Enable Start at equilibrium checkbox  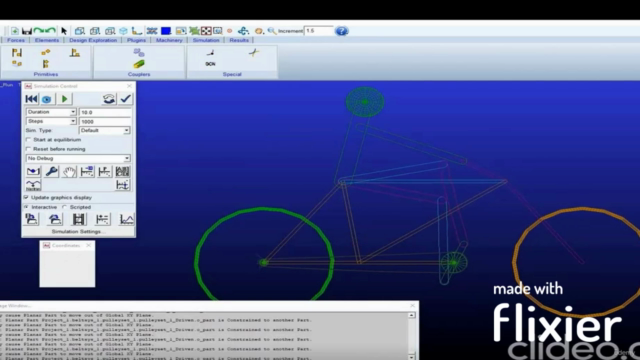(29, 140)
